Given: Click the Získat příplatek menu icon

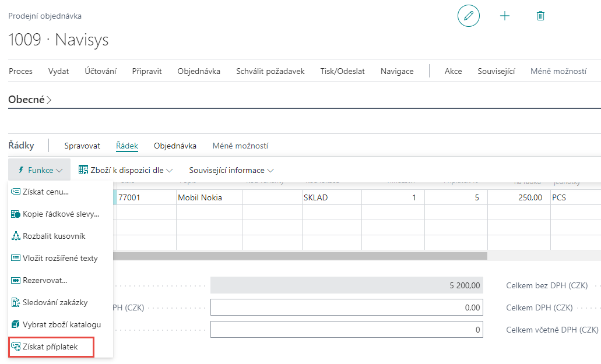Looking at the screenshot, I should (x=16, y=347).
